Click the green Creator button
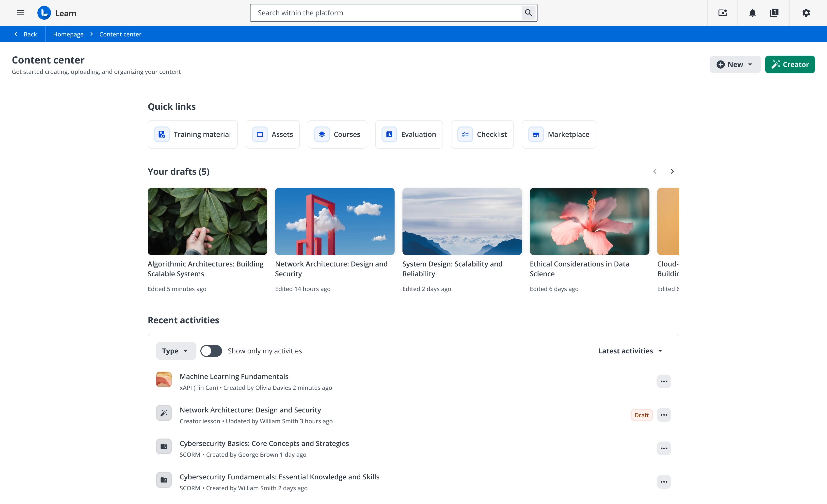The height and width of the screenshot is (504, 827). [x=790, y=64]
